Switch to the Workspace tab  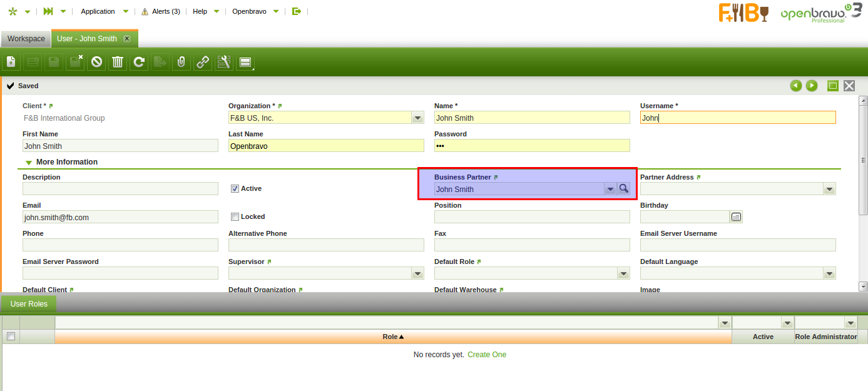click(x=26, y=39)
